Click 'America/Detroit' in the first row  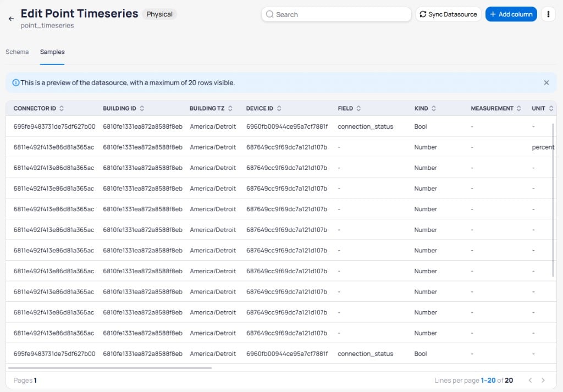213,126
